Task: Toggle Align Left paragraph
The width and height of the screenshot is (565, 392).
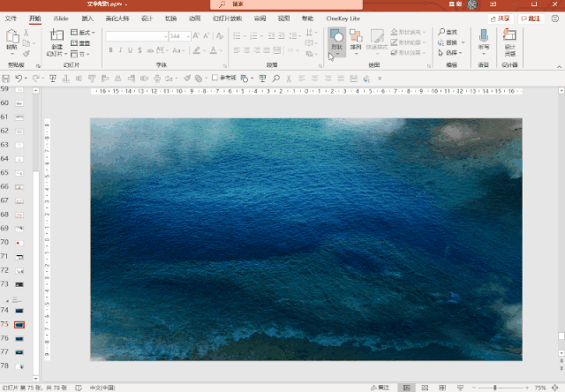Action: (x=237, y=50)
